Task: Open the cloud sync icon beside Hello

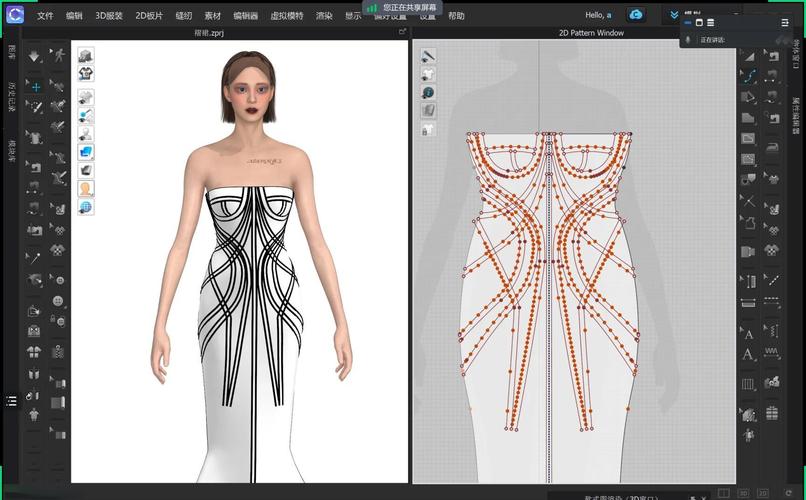Action: tap(636, 15)
